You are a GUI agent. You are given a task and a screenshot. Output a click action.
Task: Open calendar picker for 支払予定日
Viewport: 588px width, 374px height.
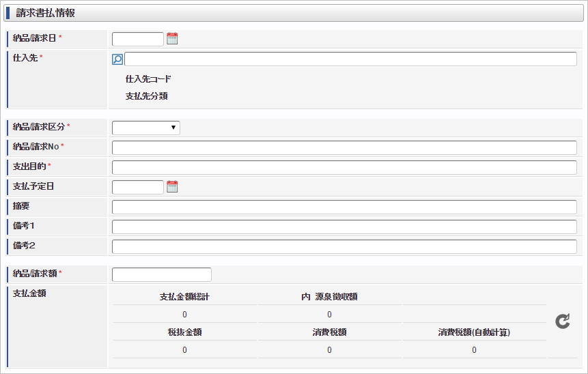click(x=172, y=186)
